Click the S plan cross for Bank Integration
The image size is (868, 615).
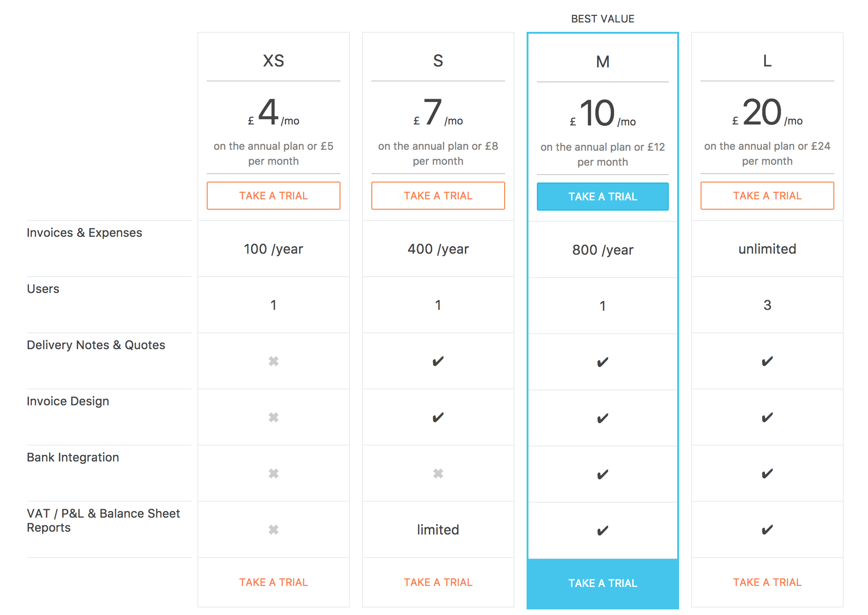click(438, 474)
